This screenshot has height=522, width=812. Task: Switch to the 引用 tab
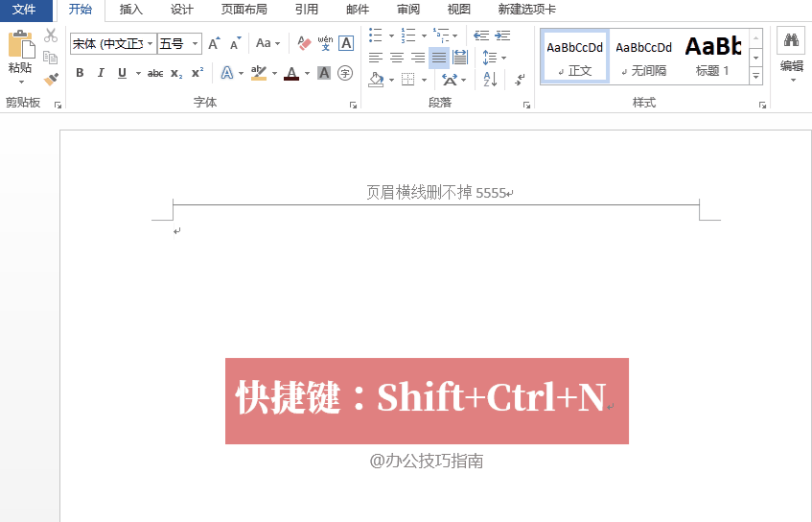pyautogui.click(x=307, y=10)
